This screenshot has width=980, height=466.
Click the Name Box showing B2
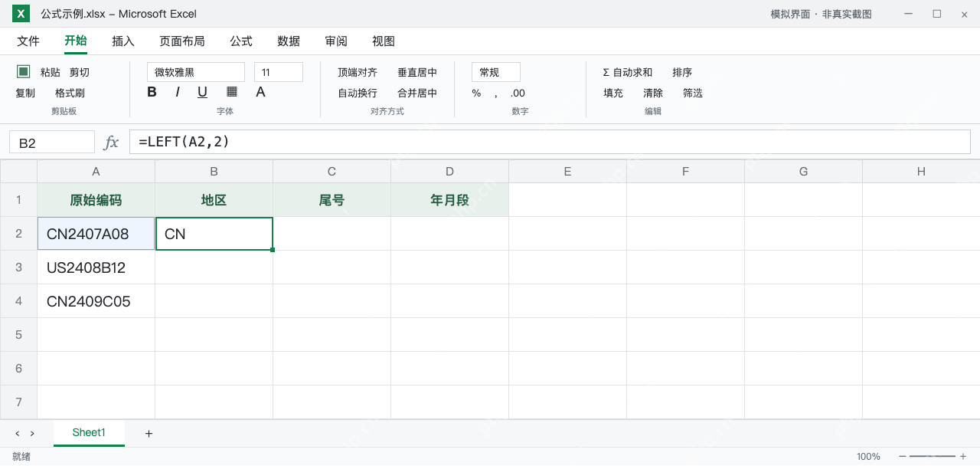click(x=52, y=143)
